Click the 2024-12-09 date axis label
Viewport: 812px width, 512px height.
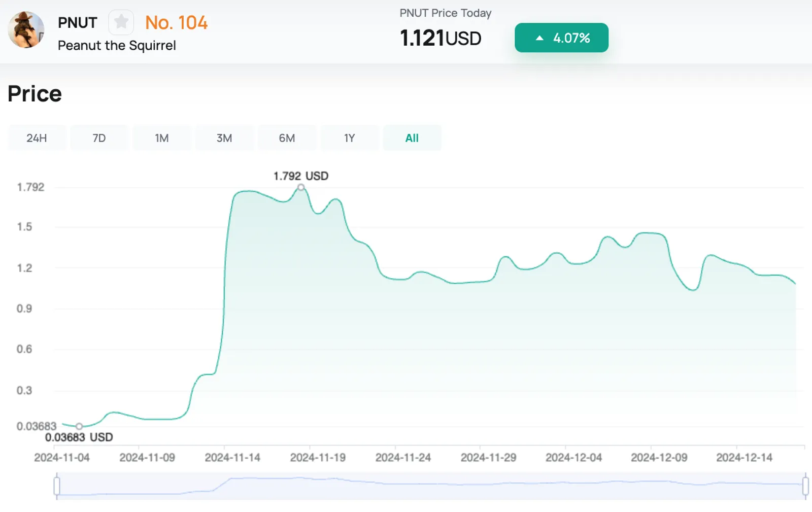click(659, 458)
